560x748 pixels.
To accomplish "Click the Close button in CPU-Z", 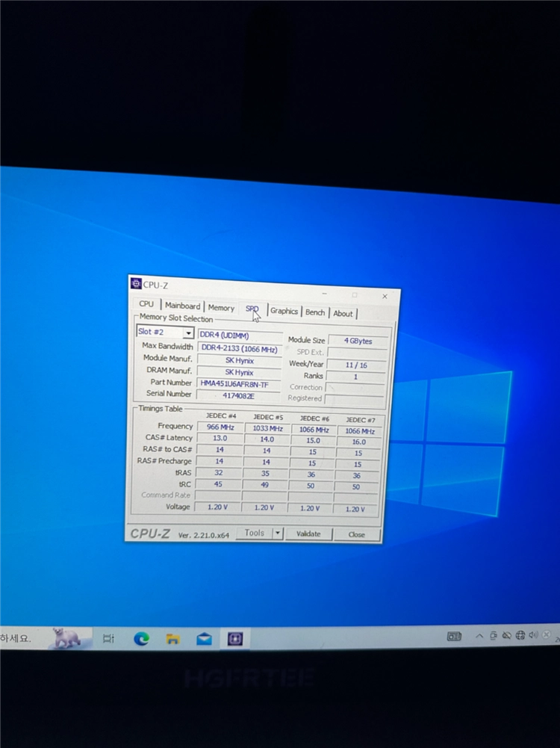I will point(356,535).
